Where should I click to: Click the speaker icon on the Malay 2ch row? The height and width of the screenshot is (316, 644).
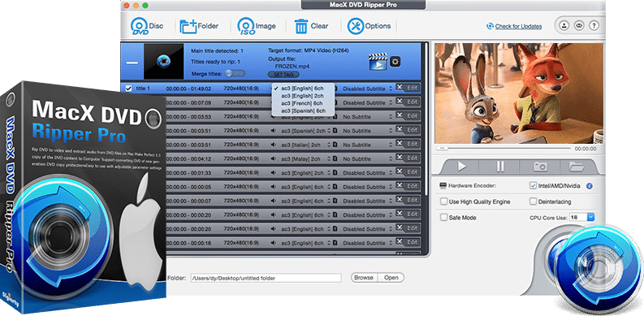(x=274, y=158)
